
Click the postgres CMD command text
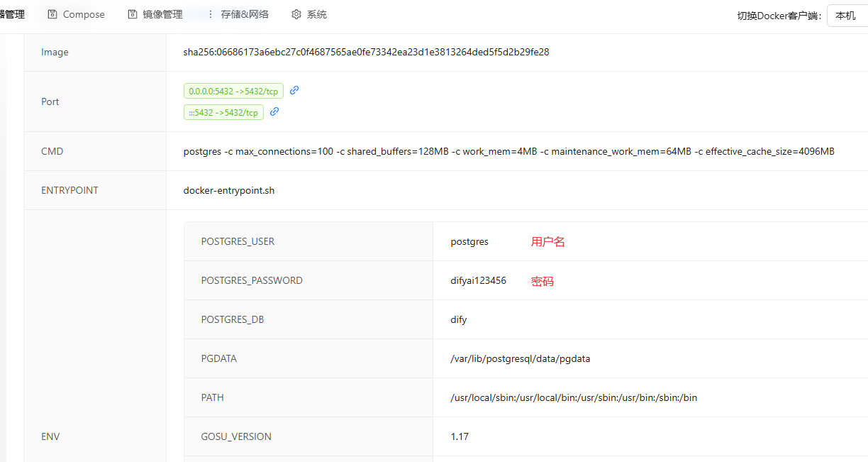pos(508,151)
